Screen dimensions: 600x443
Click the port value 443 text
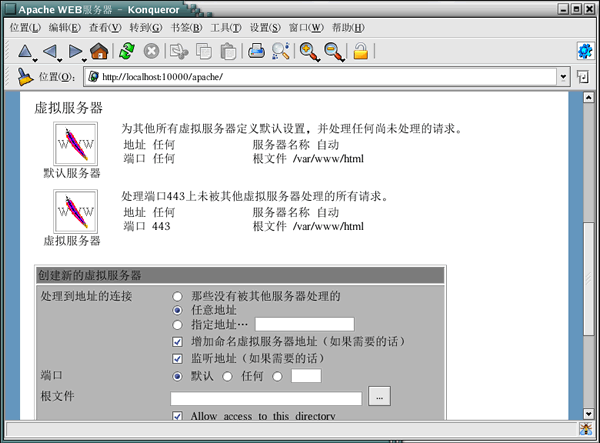tap(161, 226)
